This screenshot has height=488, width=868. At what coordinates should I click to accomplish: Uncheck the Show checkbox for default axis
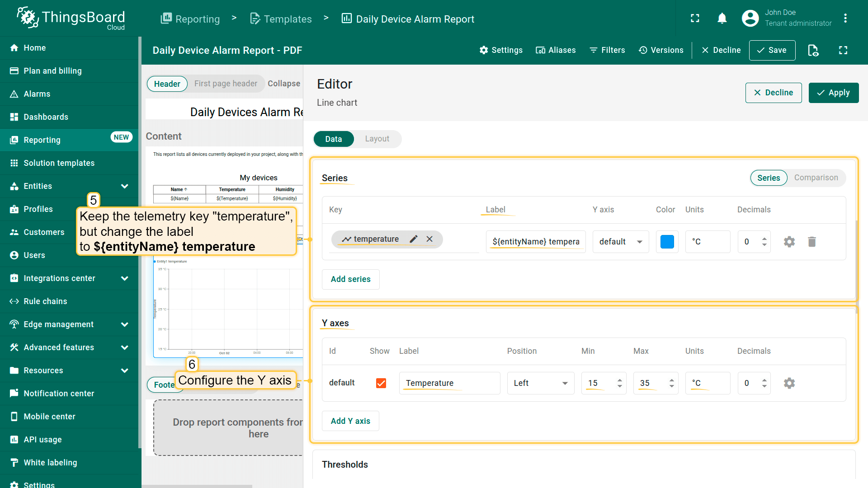(x=381, y=383)
